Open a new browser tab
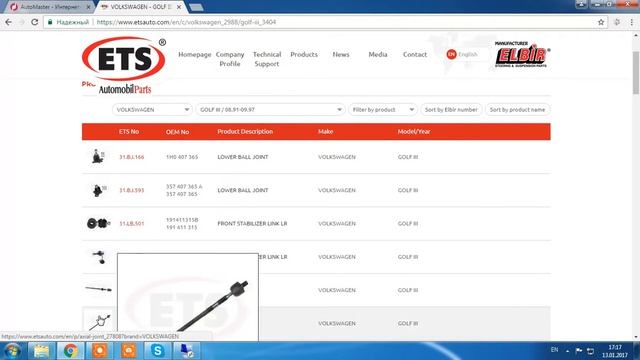The image size is (640, 360). (196, 7)
